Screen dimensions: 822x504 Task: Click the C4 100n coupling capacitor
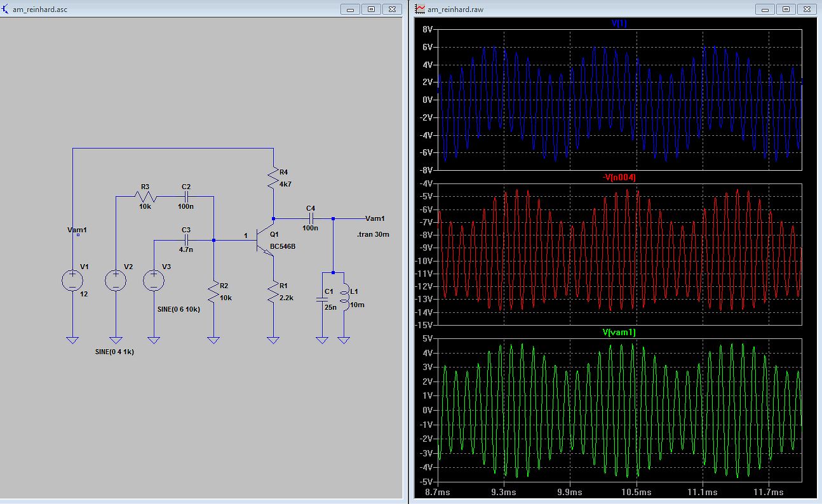tap(311, 218)
